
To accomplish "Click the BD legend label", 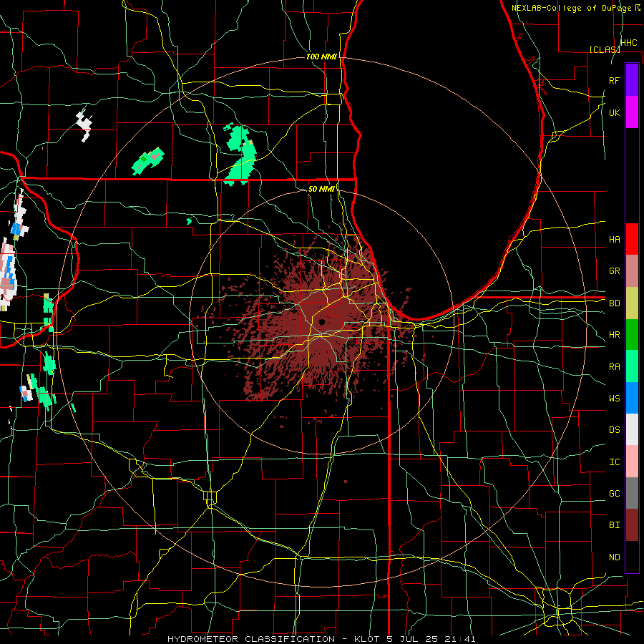I will tap(614, 303).
